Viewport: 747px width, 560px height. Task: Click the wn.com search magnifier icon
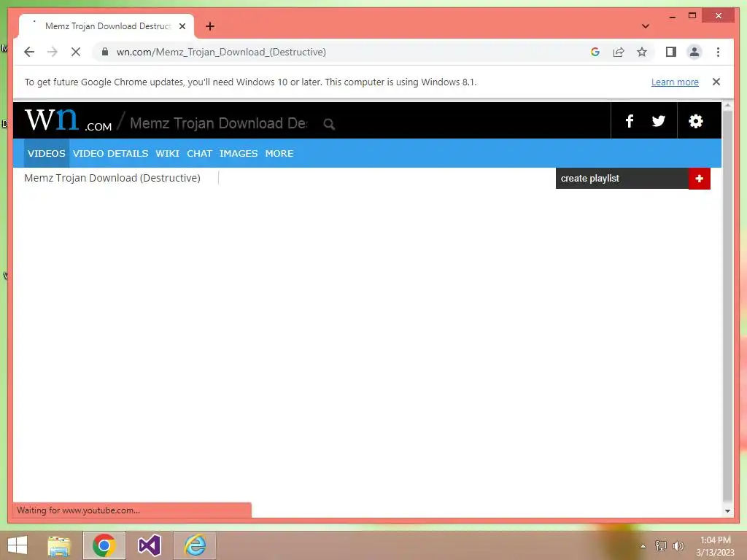pos(329,124)
